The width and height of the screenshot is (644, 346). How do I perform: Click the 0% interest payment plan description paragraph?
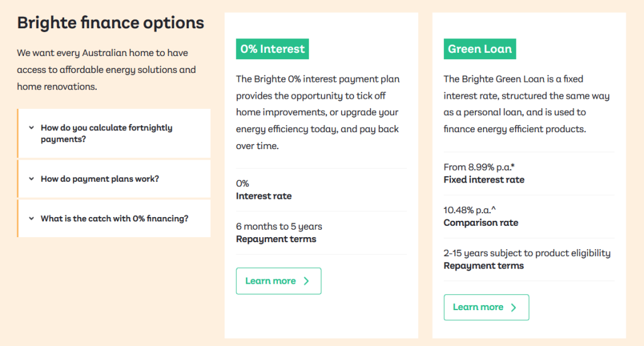point(318,112)
